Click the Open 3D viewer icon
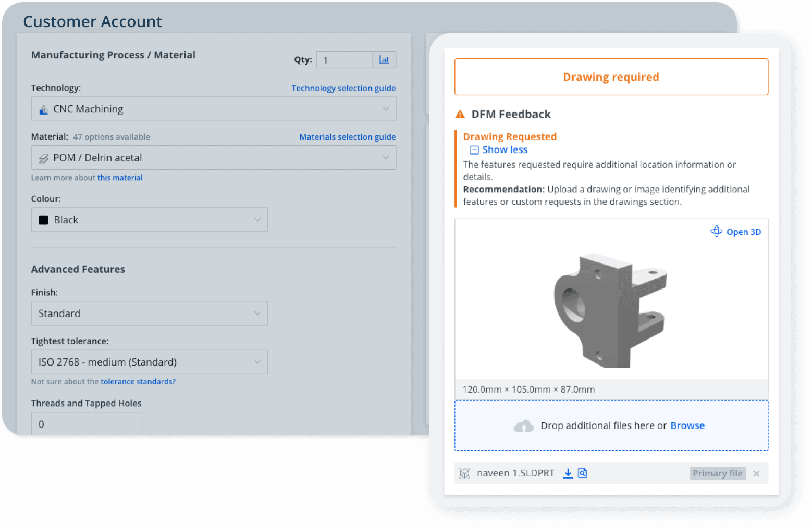Viewport: 812px width, 528px height. click(717, 231)
